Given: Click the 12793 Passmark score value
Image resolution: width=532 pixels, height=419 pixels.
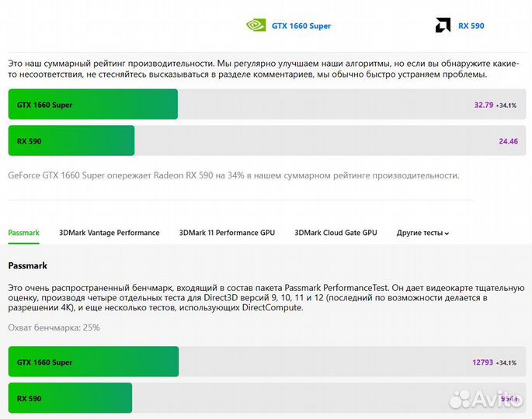Looking at the screenshot, I should (x=482, y=362).
